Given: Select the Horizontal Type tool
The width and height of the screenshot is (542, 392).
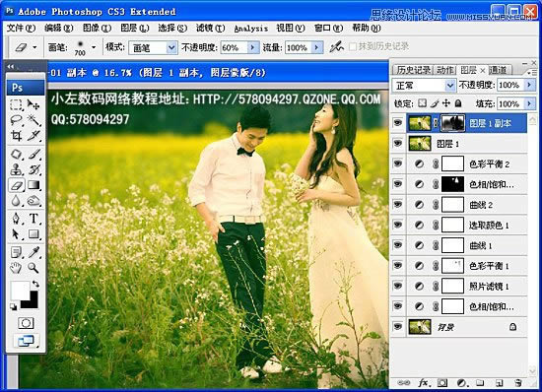Looking at the screenshot, I should coord(34,219).
